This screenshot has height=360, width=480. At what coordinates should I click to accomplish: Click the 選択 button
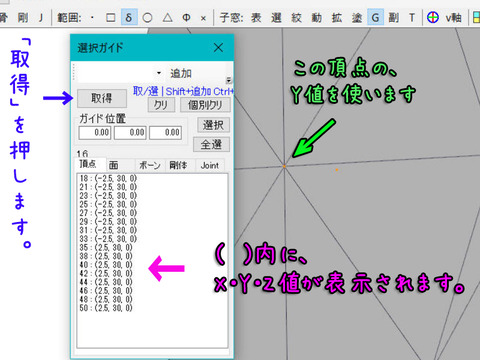(213, 125)
